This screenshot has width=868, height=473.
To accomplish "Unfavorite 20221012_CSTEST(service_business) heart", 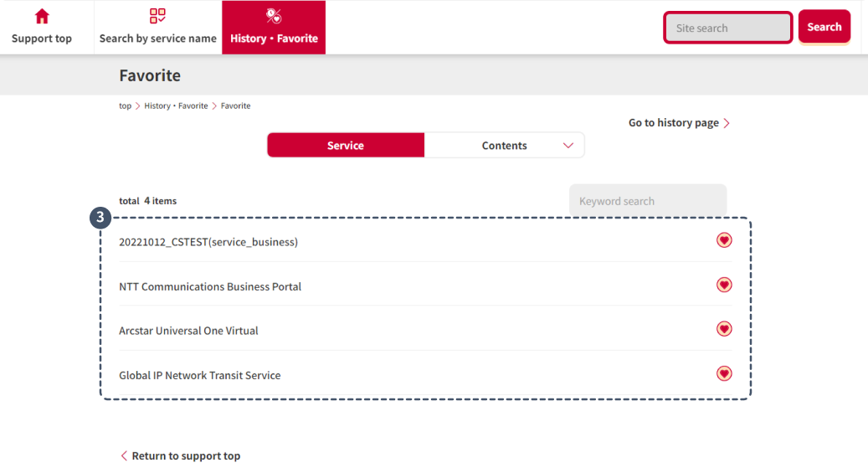I will click(724, 240).
